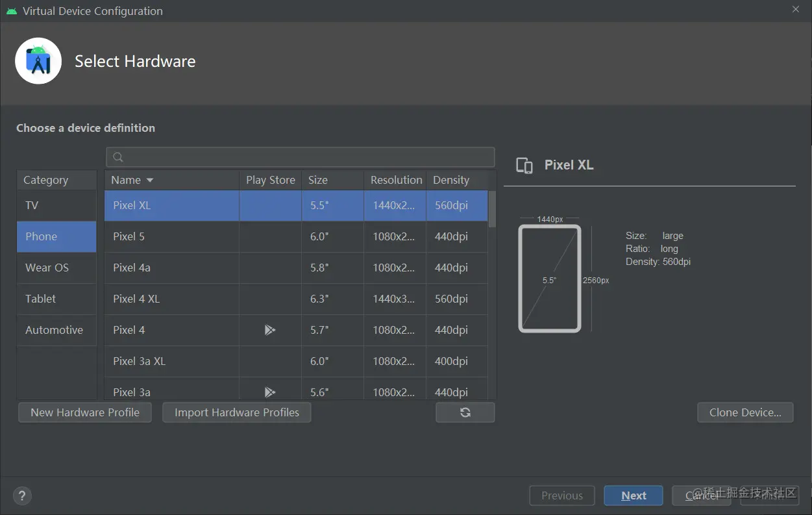Click the Android mascot logo in the header
The height and width of the screenshot is (515, 812).
(x=38, y=60)
